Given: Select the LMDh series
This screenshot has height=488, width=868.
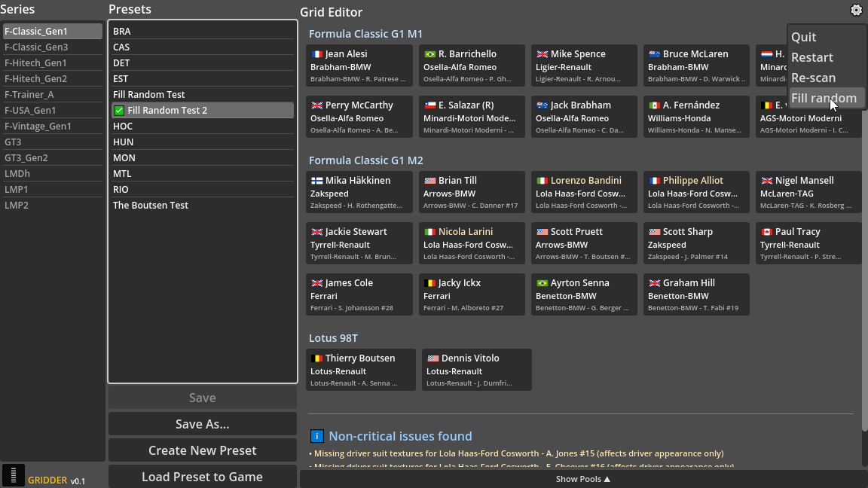Looking at the screenshot, I should 53,174.
